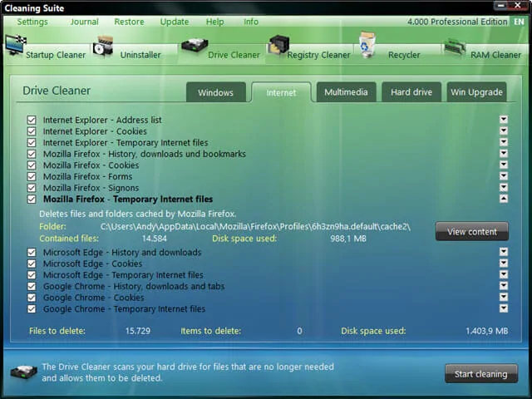This screenshot has width=532, height=399.
Task: Open the Update menu
Action: 175,22
